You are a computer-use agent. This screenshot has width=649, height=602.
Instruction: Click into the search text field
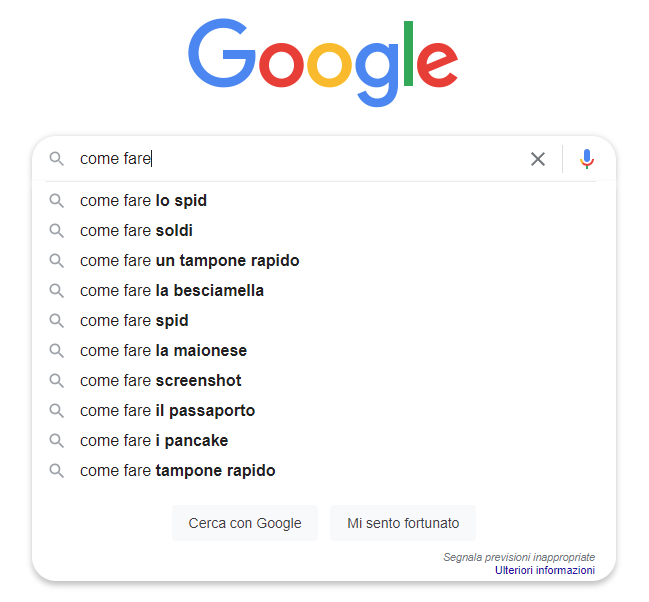[300, 159]
